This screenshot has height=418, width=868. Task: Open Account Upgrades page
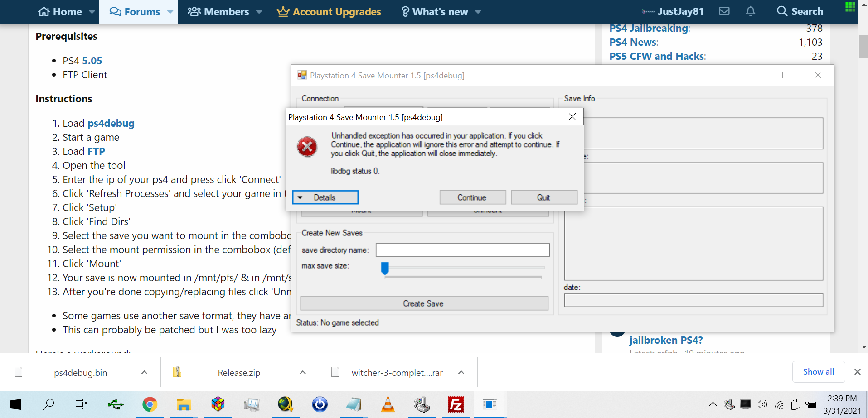tap(329, 12)
